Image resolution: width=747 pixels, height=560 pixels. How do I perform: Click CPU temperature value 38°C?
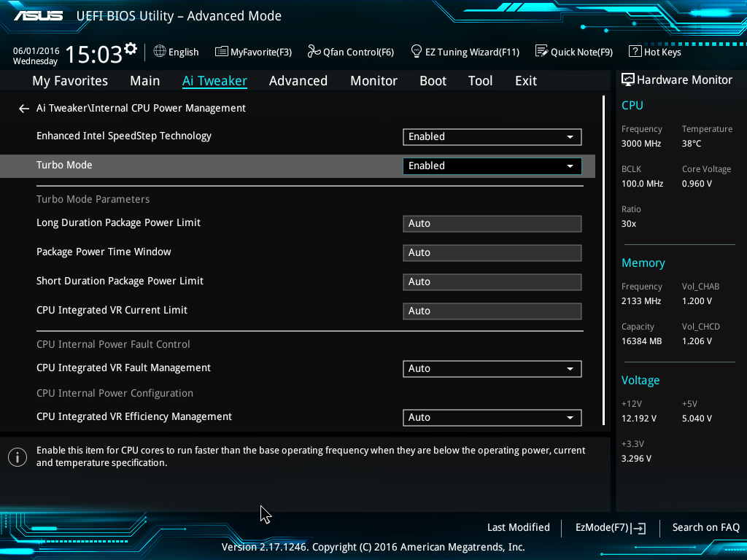tap(692, 144)
